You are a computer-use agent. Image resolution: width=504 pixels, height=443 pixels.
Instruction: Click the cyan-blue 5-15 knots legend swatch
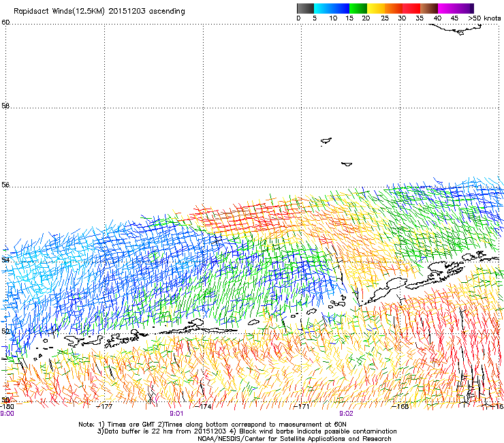(332, 8)
